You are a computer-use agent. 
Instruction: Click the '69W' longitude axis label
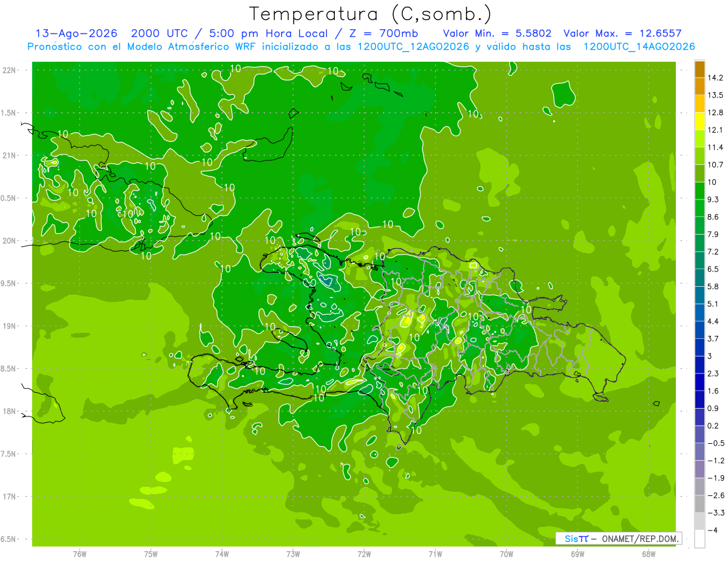pyautogui.click(x=578, y=554)
